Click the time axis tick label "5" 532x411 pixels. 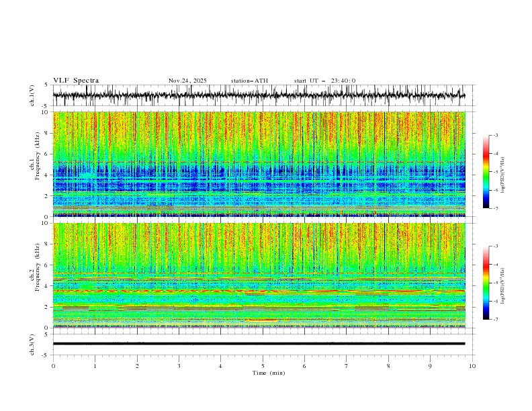[x=263, y=366]
